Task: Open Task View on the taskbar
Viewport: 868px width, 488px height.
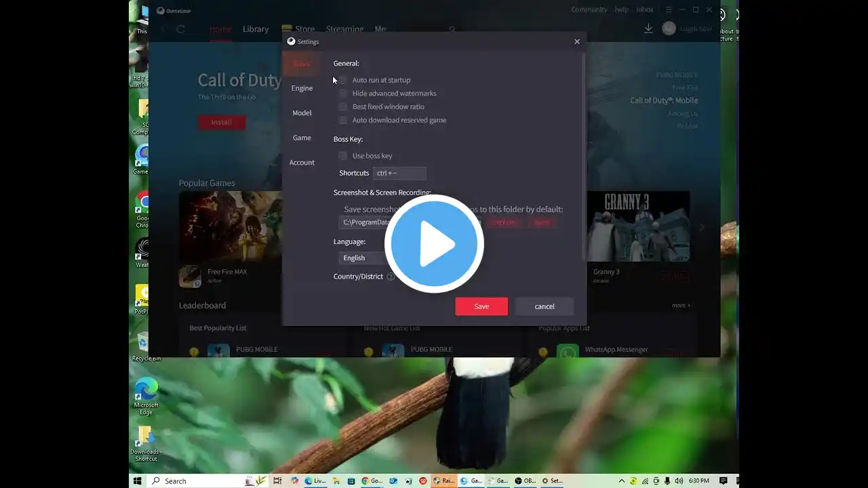Action: click(x=277, y=481)
